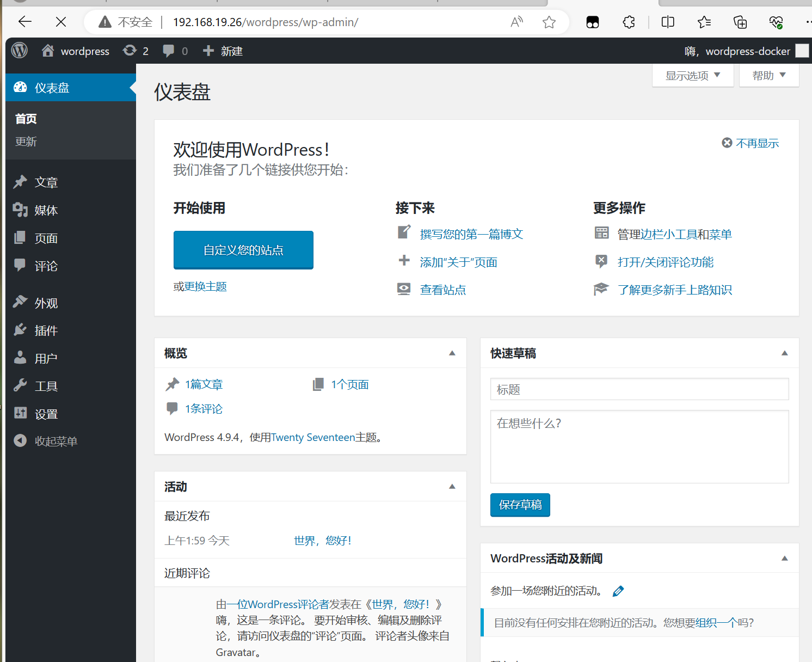Click 打开/关闭评论功能 link

pos(666,262)
